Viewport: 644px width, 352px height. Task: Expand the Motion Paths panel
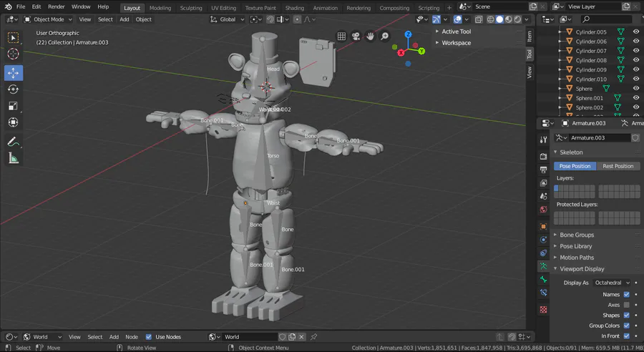click(576, 258)
